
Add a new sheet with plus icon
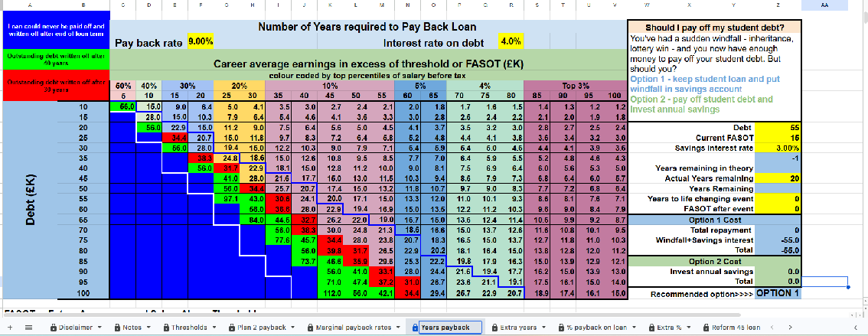[x=9, y=327]
